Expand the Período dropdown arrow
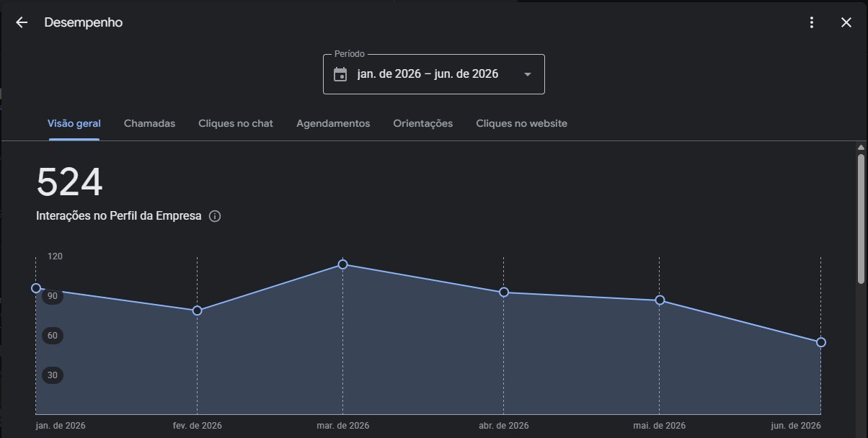 pyautogui.click(x=527, y=74)
